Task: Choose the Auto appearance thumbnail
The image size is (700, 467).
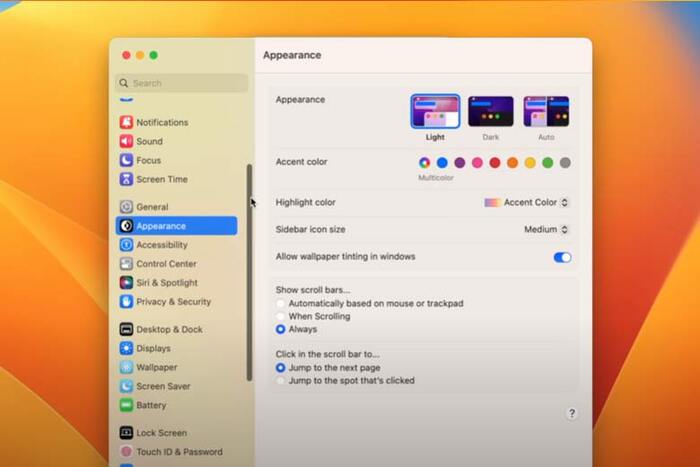Action: pyautogui.click(x=546, y=112)
